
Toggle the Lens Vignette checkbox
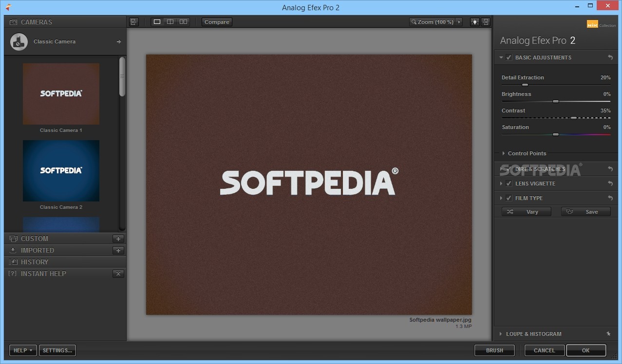tap(509, 183)
